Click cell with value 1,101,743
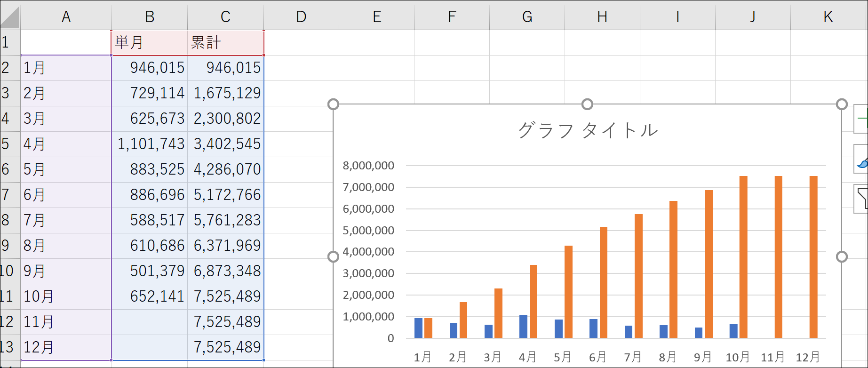The width and height of the screenshot is (868, 368). click(x=150, y=144)
